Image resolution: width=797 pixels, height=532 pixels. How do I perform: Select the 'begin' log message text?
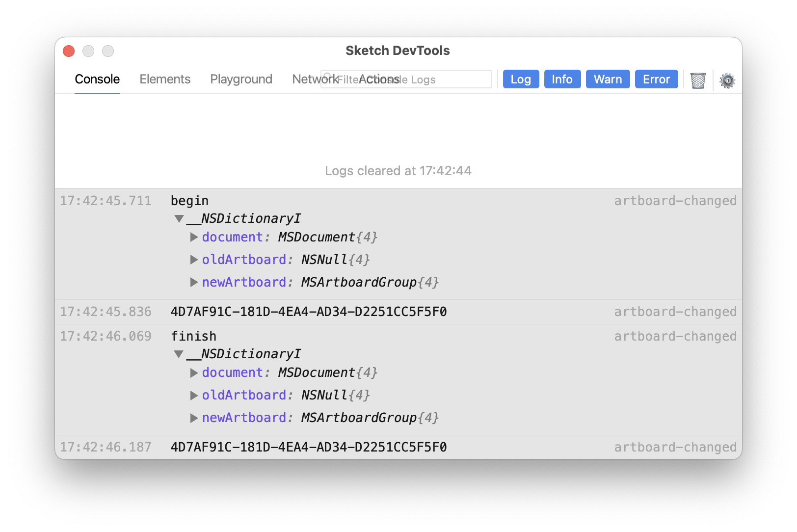(189, 201)
